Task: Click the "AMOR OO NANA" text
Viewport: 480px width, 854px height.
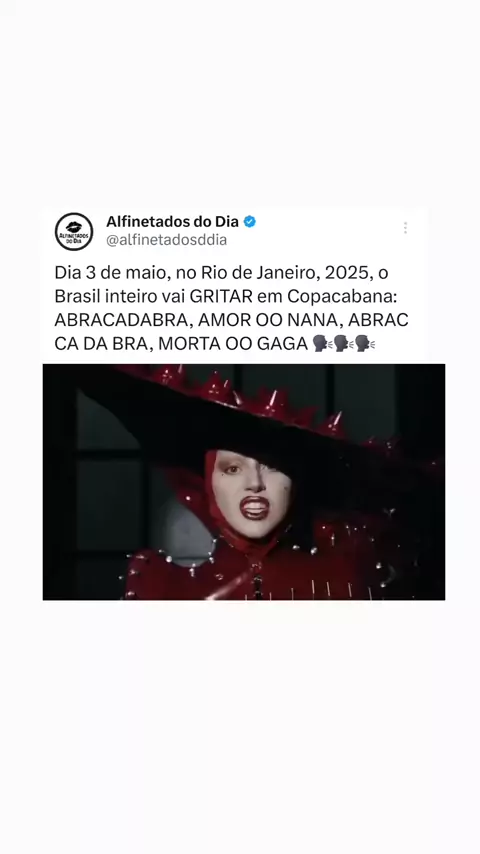Action: 267,320
